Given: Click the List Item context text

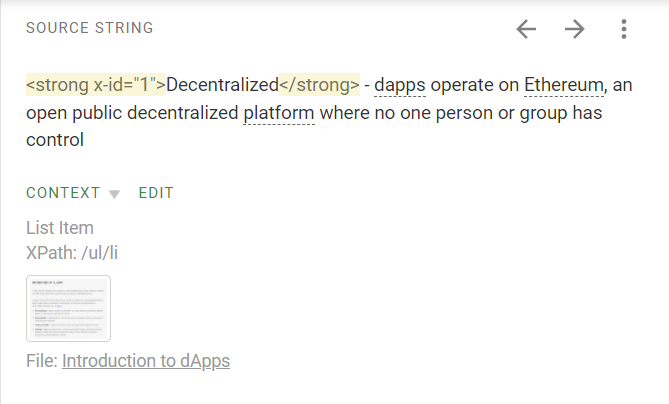Looking at the screenshot, I should 60,229.
